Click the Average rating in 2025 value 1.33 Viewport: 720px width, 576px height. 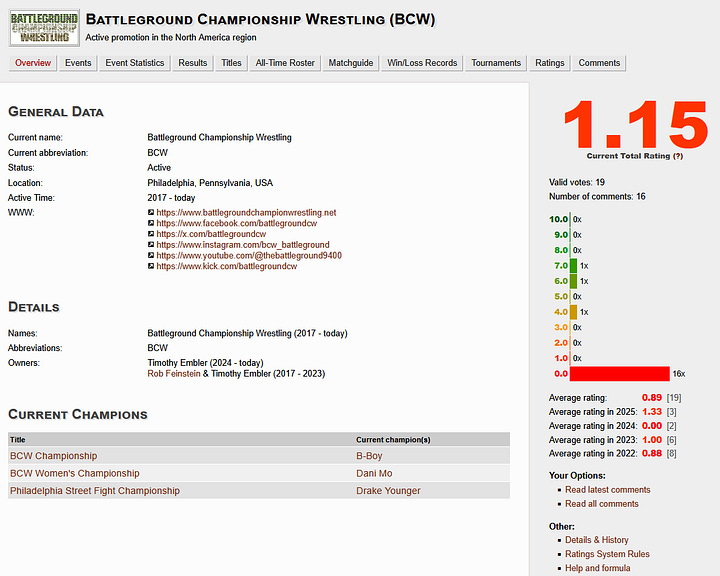tap(652, 412)
